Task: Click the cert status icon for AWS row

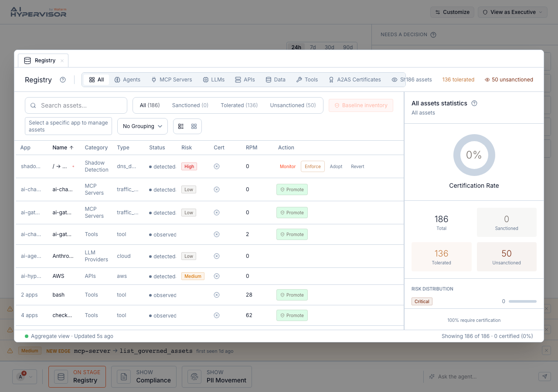Action: pyautogui.click(x=217, y=276)
